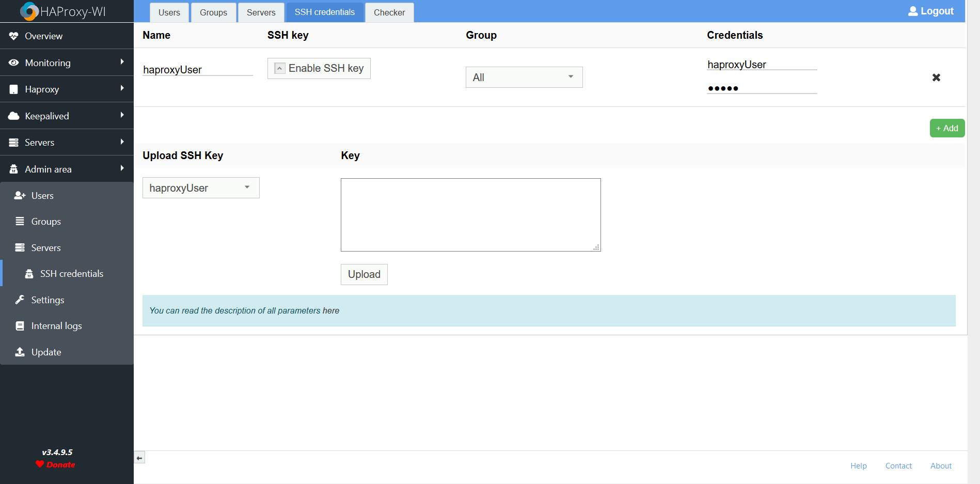Open Overview in the sidebar
Image resolution: width=980 pixels, height=484 pixels.
click(67, 36)
